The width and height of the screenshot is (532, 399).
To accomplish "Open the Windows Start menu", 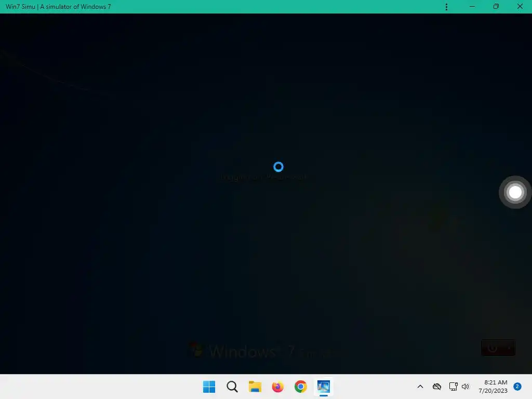I will point(209,387).
